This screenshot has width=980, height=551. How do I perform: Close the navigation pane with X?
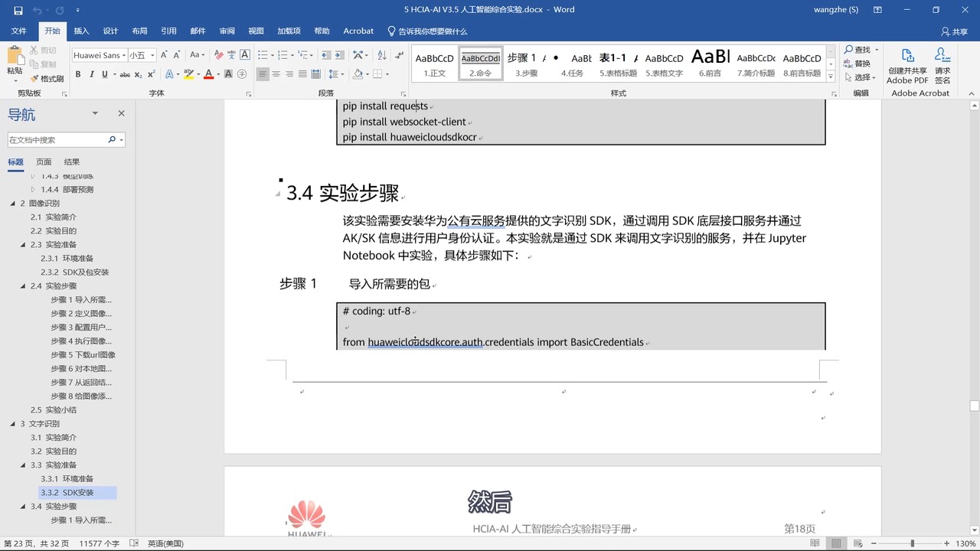coord(121,113)
